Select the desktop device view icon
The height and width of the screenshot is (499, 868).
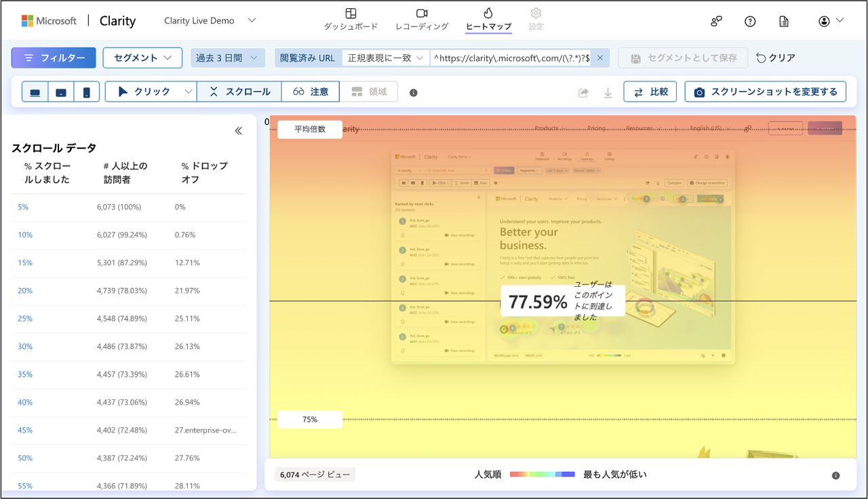[x=35, y=92]
